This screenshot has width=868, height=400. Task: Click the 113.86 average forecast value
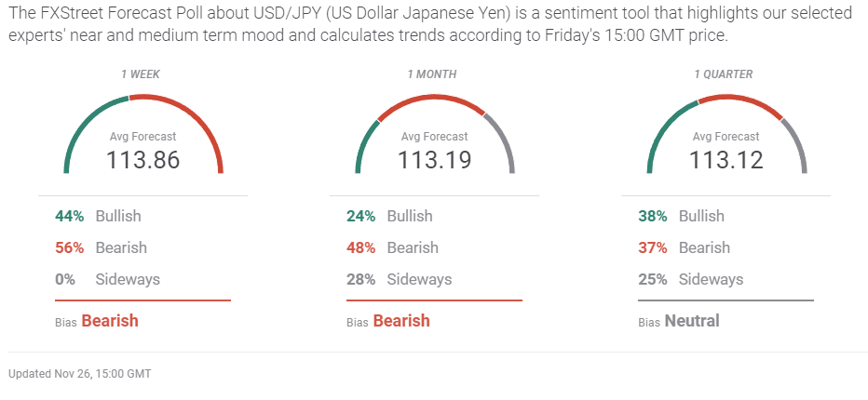(x=142, y=160)
